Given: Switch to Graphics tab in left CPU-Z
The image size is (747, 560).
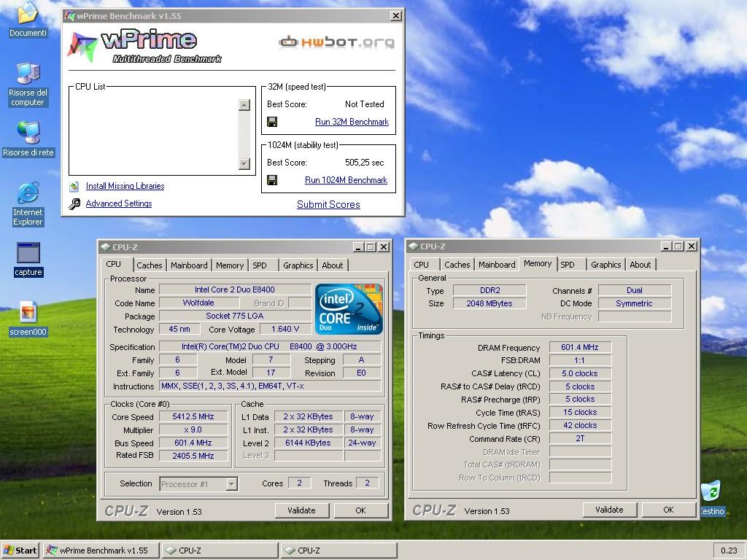Looking at the screenshot, I should (x=298, y=265).
